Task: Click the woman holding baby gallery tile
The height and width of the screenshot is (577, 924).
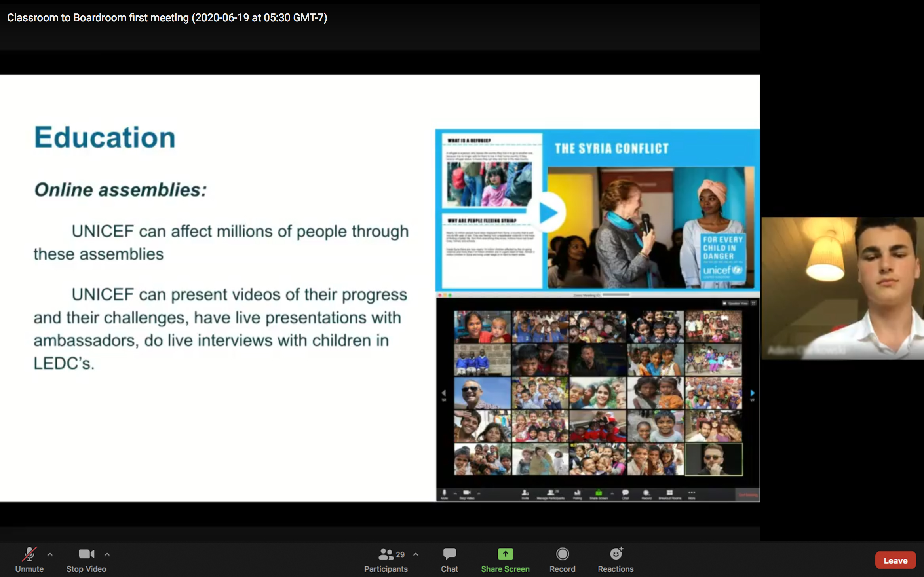Action: click(x=482, y=326)
